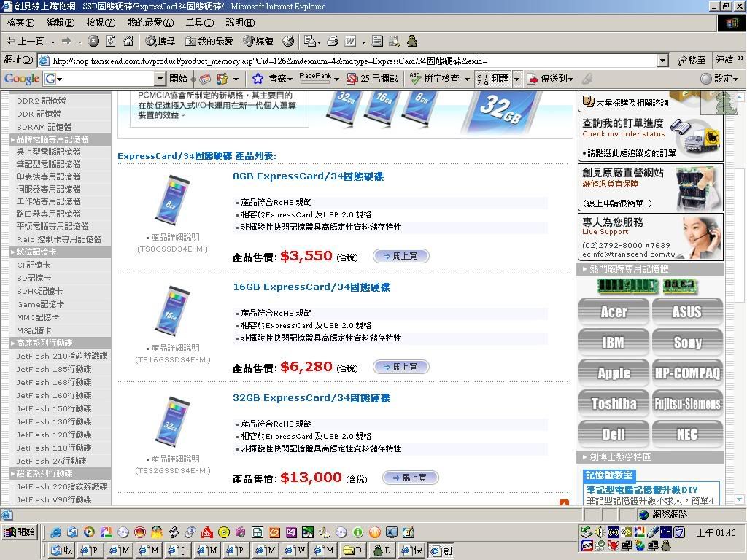Click the 開始 search button on the Google toolbar
The height and width of the screenshot is (560, 747).
click(x=178, y=79)
